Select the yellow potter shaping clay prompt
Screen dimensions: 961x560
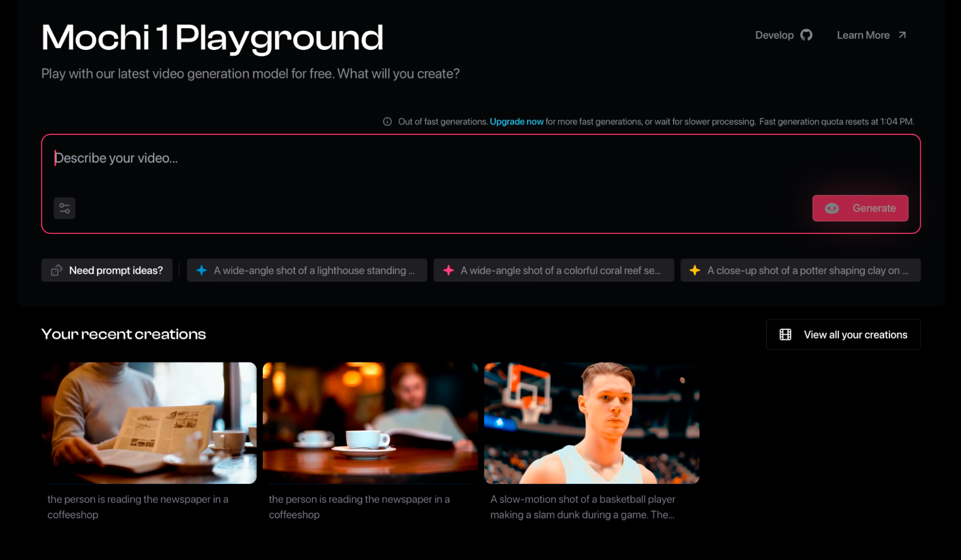tap(799, 270)
